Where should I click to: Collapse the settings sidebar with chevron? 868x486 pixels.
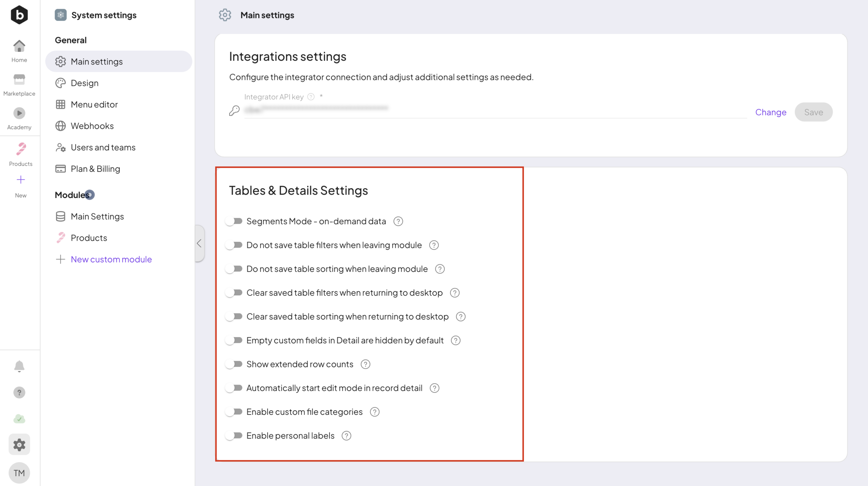click(x=199, y=243)
